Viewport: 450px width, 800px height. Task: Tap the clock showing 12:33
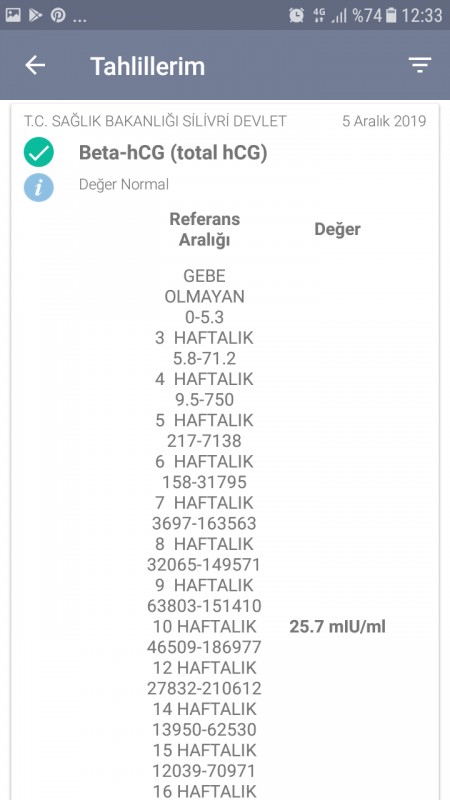point(421,15)
